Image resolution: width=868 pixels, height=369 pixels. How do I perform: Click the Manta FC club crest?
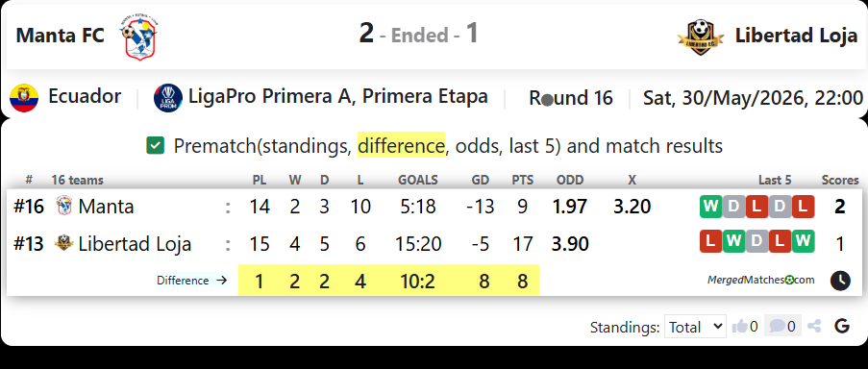tap(139, 37)
